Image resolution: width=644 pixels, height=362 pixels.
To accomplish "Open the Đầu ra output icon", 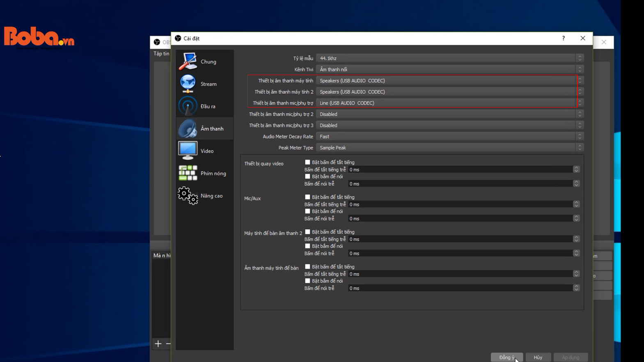I will tap(188, 106).
